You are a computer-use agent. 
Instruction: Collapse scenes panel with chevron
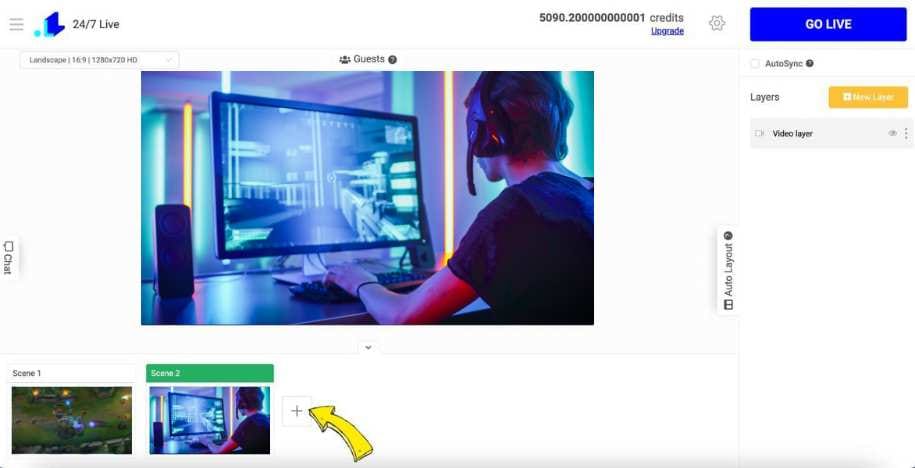(x=368, y=347)
